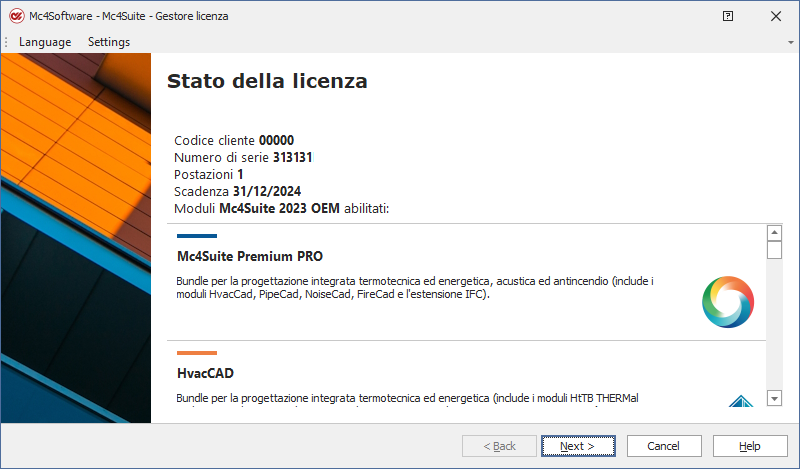800x469 pixels.
Task: Click the question mark help button in title bar
Action: 728,16
